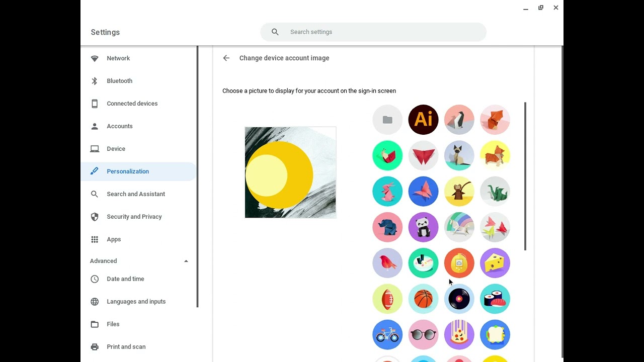Select the blue origami elephant avatar

387,227
